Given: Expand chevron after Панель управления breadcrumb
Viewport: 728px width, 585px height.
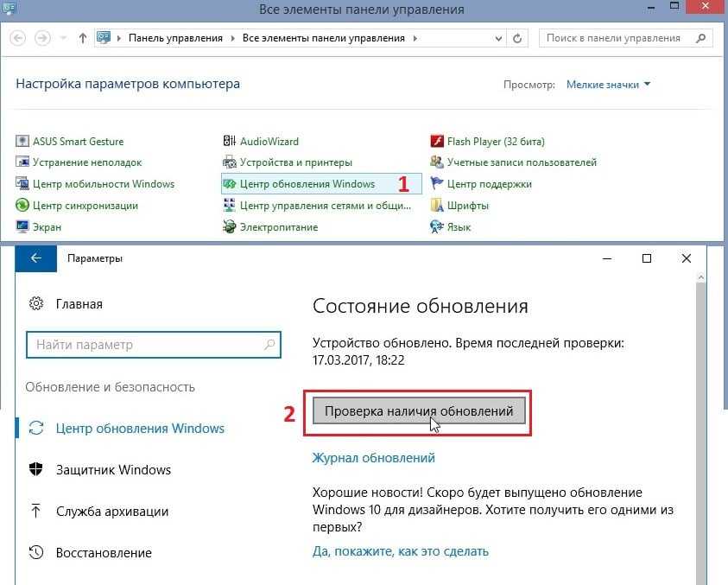Looking at the screenshot, I should [x=233, y=38].
